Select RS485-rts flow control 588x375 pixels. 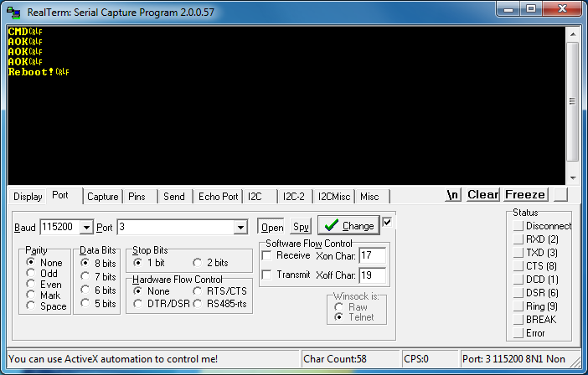[x=219, y=304]
